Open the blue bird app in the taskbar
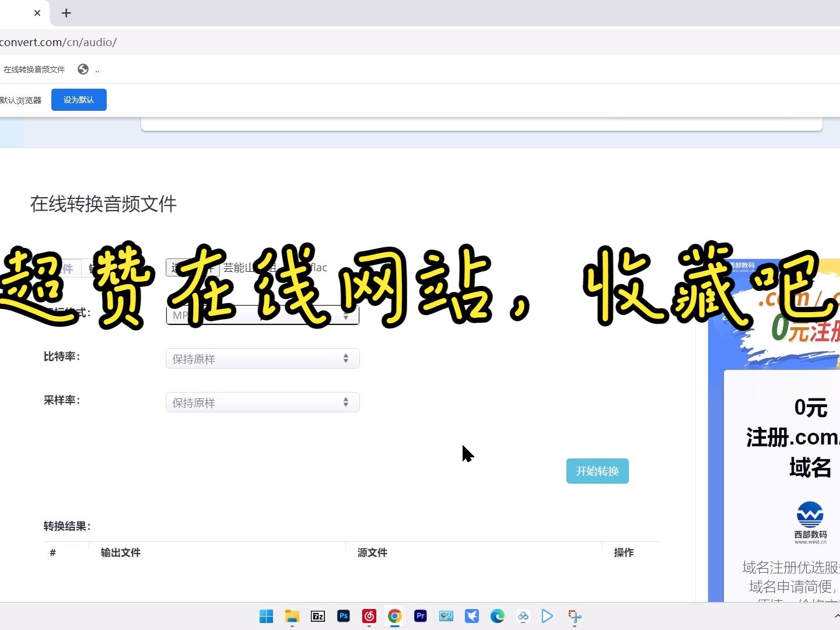Viewport: 840px width, 630px height. click(x=472, y=616)
